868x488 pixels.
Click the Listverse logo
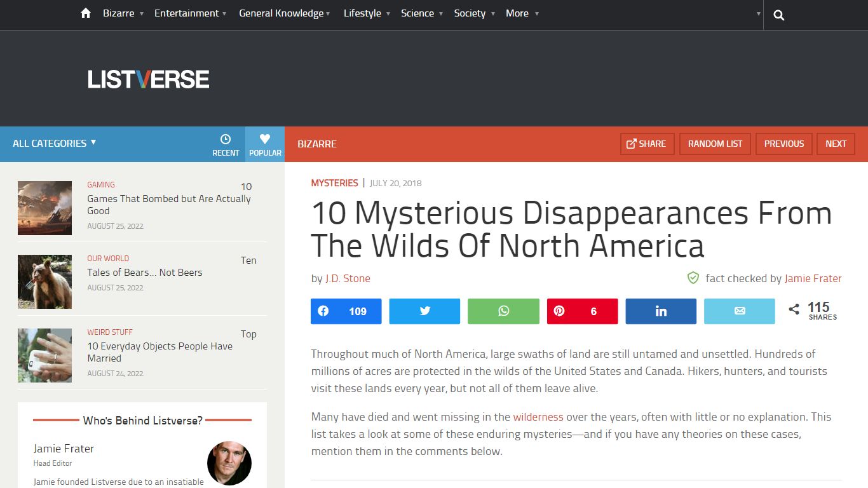point(149,79)
